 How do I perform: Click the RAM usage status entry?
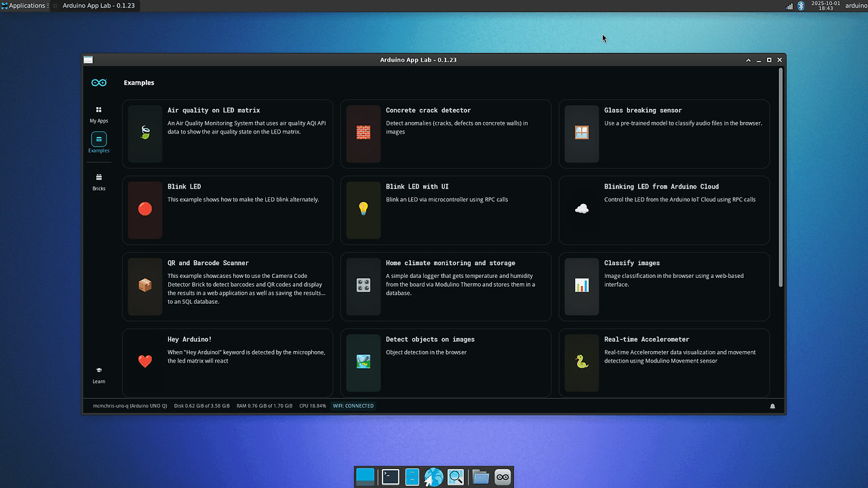pyautogui.click(x=264, y=406)
